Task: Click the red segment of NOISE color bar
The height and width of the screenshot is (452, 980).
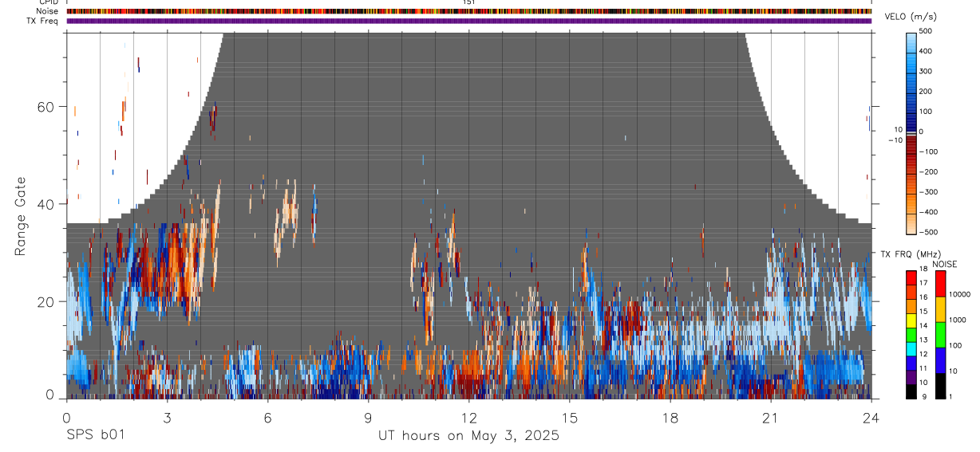Action: point(939,284)
